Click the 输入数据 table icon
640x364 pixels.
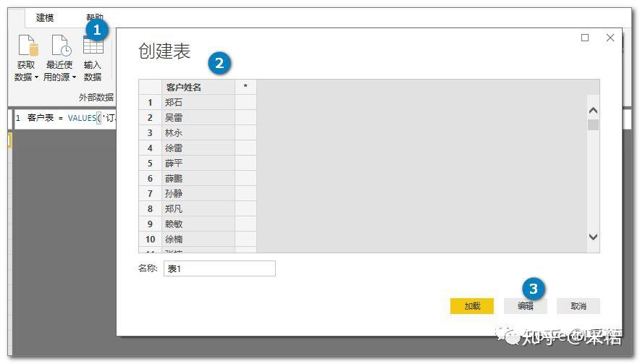93,46
